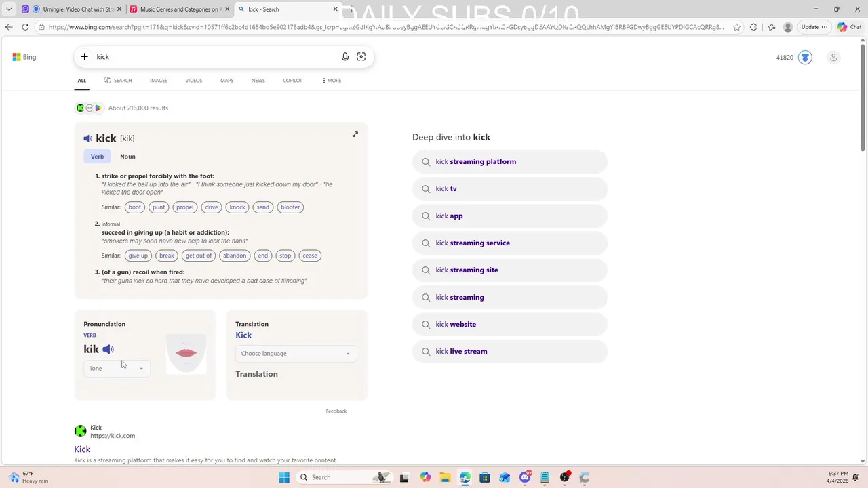
Task: Open Choose language translation dropdown
Action: (296, 354)
